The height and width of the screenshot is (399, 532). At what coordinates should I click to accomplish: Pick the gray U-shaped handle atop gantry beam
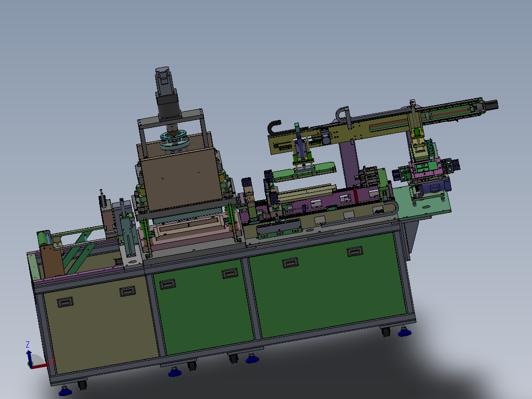pos(343,117)
